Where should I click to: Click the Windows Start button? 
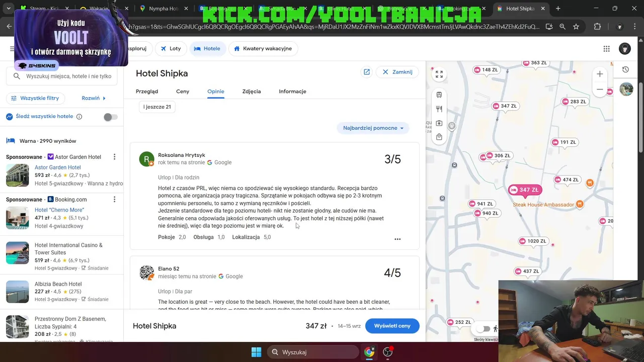(256, 352)
